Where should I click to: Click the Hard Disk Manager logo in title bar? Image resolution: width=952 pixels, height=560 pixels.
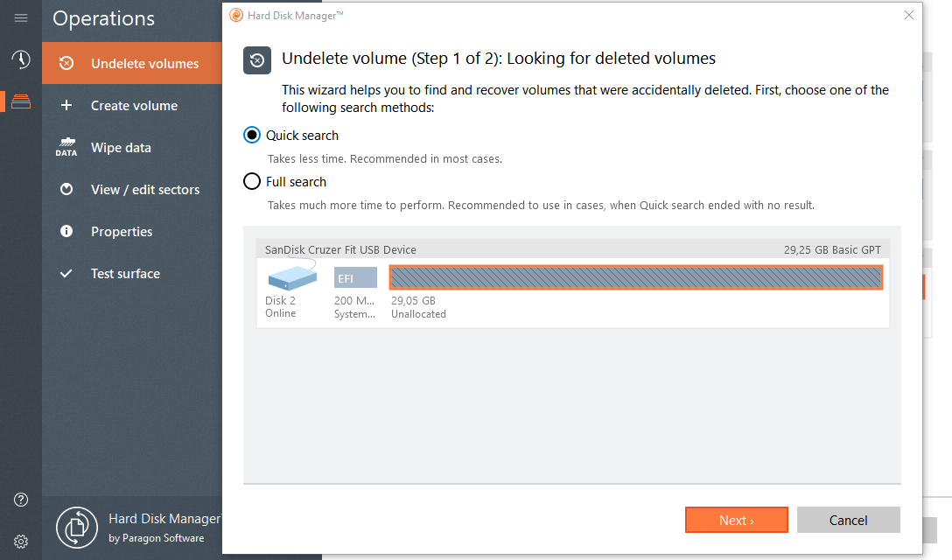tap(236, 15)
